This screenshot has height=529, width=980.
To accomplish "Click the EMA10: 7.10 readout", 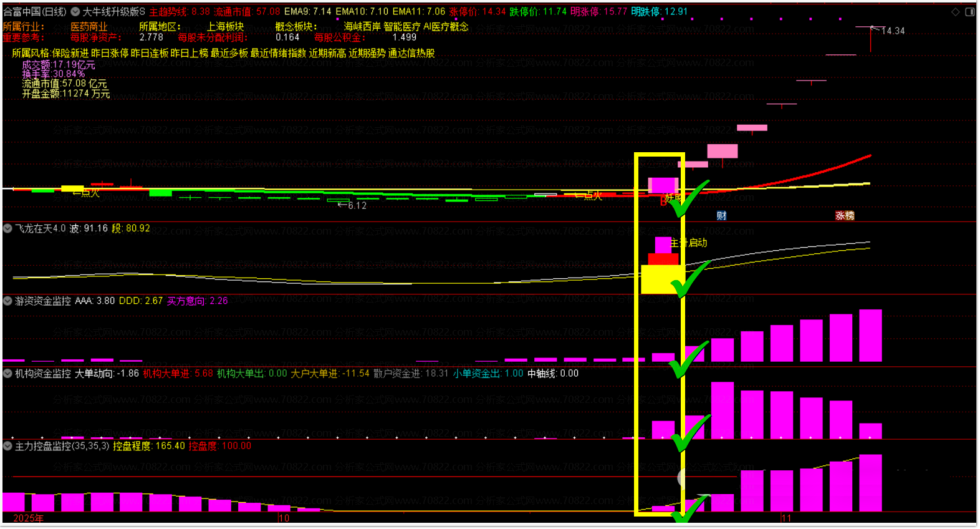I will 362,11.
